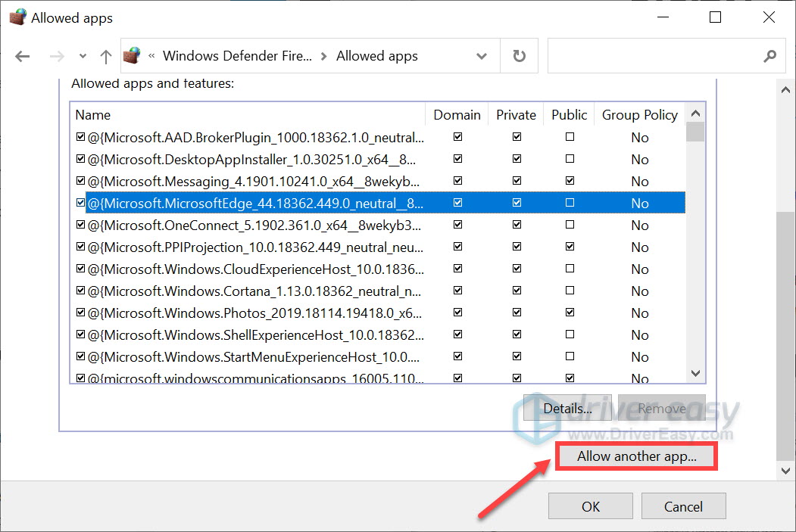Sort by the Private column header
The image size is (796, 532).
[516, 115]
